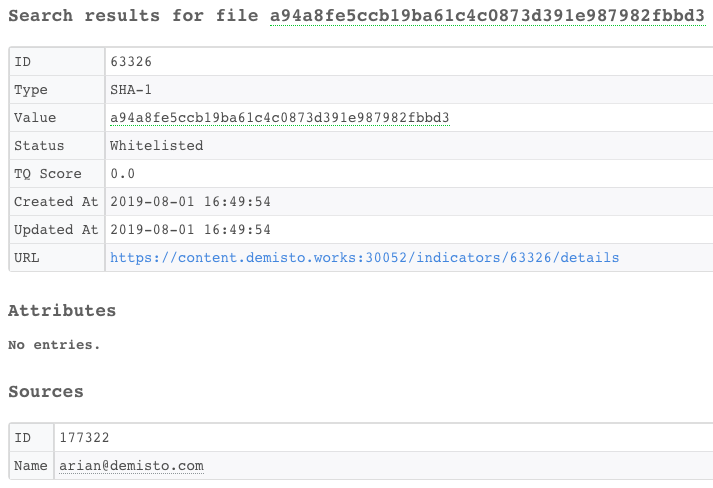Select the Updated At timestamp value
Screen dimensions: 713x488
pos(191,230)
